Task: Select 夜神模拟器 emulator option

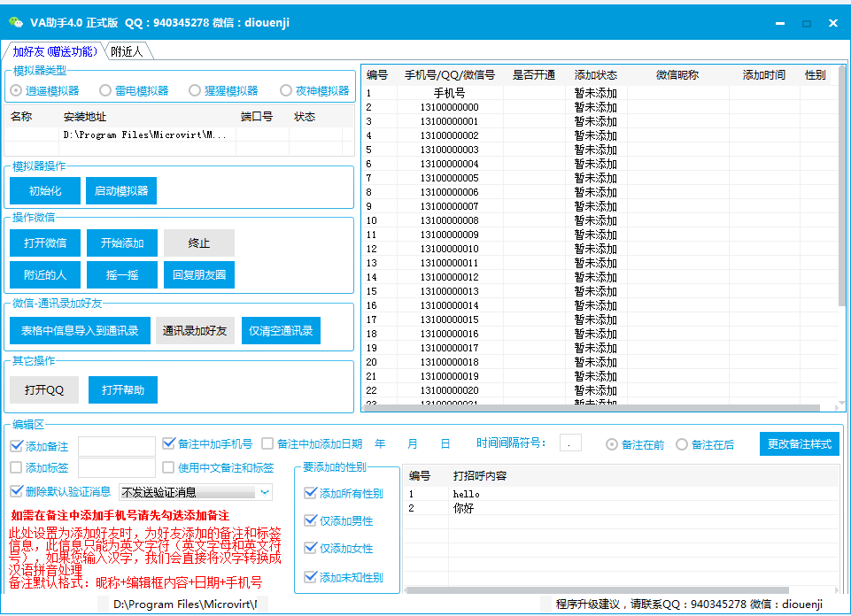Action: pos(314,90)
